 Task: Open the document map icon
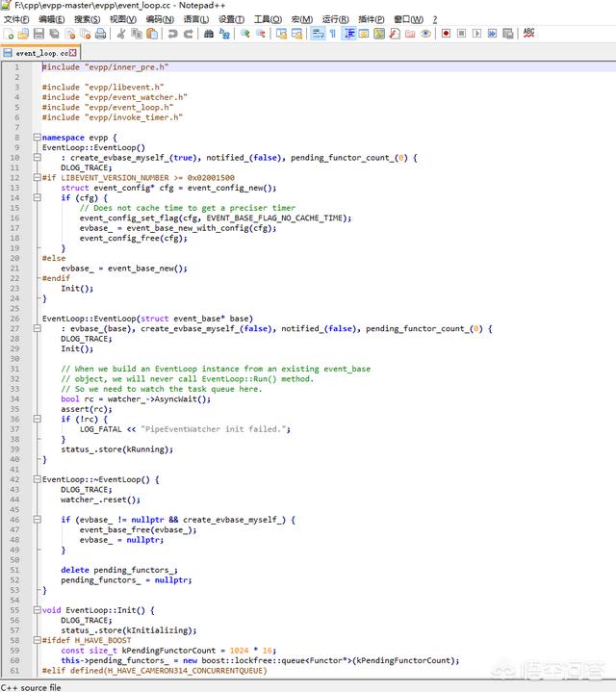[x=379, y=34]
